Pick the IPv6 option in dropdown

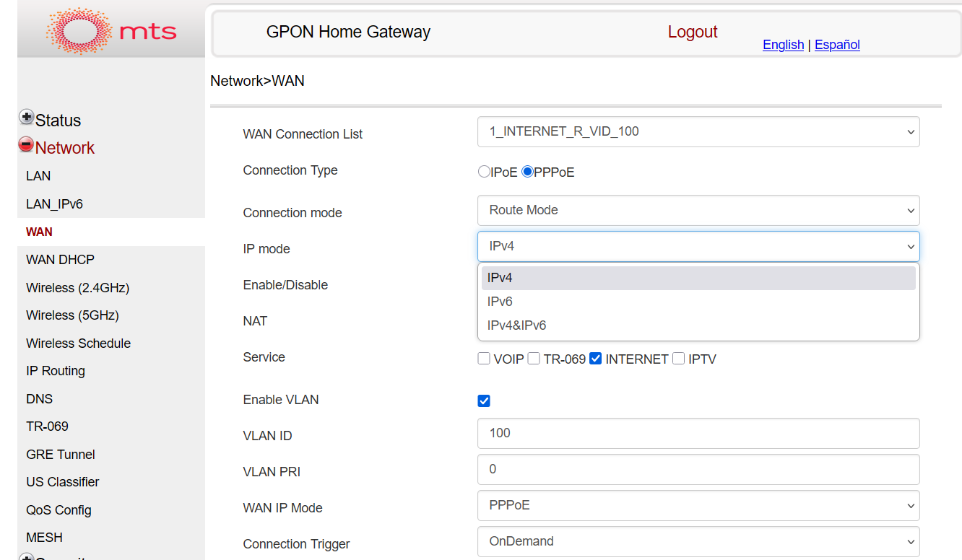click(x=500, y=302)
